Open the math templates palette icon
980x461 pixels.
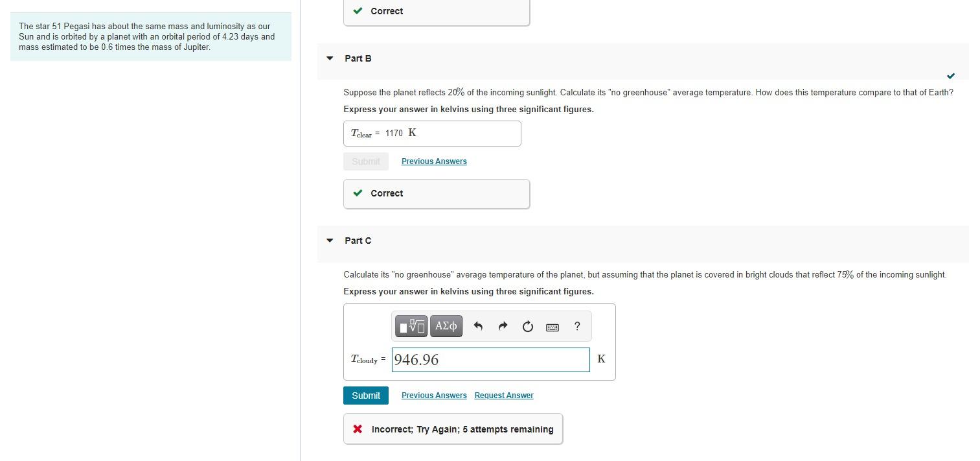(411, 326)
